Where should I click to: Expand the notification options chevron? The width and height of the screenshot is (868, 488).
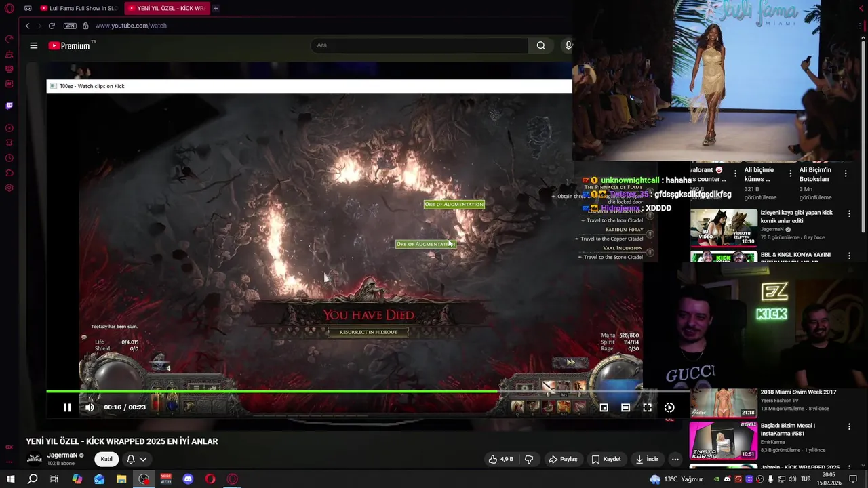pos(143,459)
